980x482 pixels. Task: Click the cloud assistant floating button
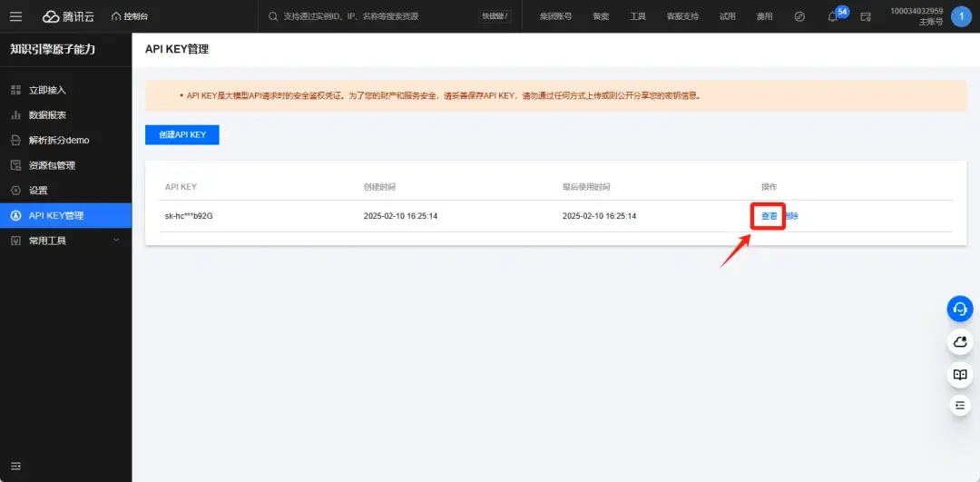(960, 341)
